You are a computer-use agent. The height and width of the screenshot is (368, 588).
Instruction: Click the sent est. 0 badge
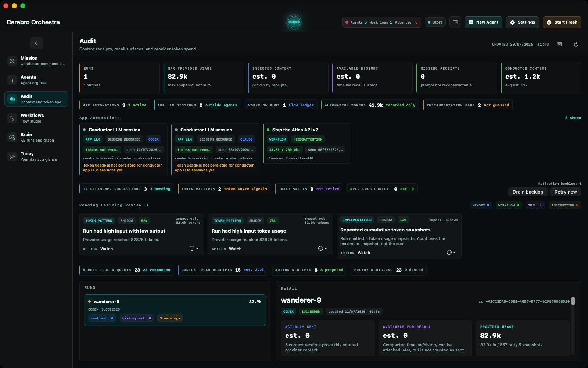(x=102, y=318)
